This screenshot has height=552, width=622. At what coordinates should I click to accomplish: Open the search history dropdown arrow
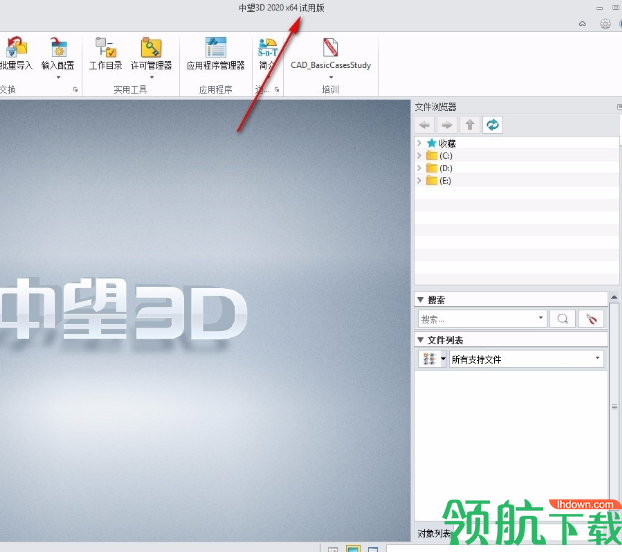pos(541,318)
